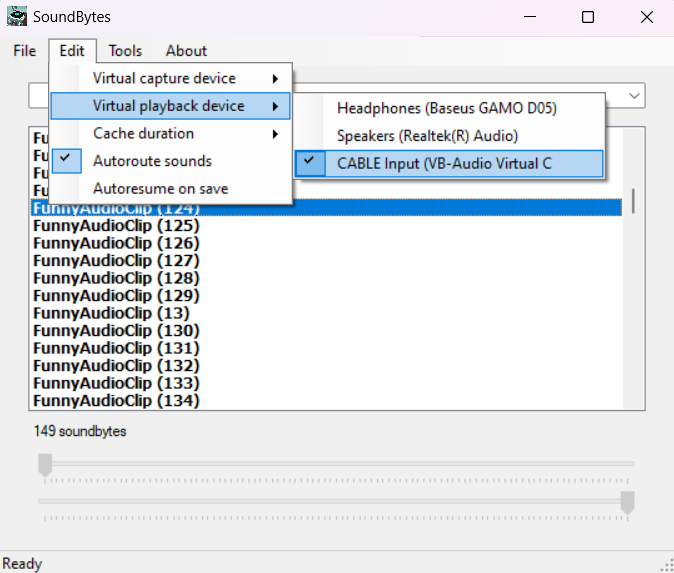The image size is (674, 573).
Task: Open the About menu
Action: (x=186, y=51)
